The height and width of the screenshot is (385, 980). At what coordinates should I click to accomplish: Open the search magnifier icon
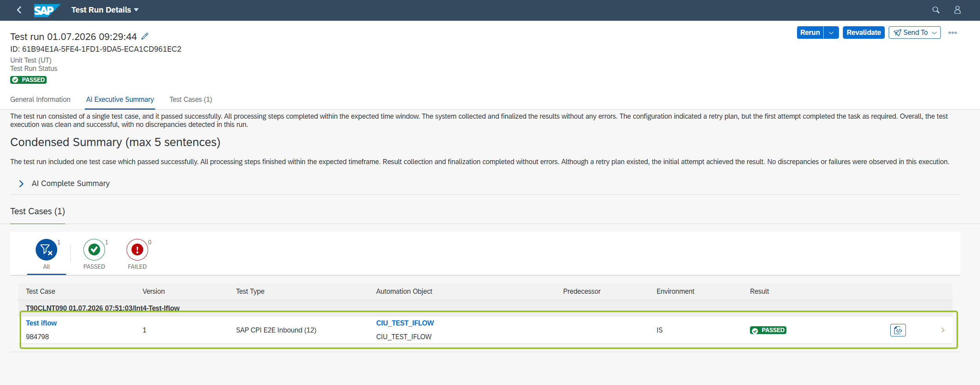(x=936, y=10)
